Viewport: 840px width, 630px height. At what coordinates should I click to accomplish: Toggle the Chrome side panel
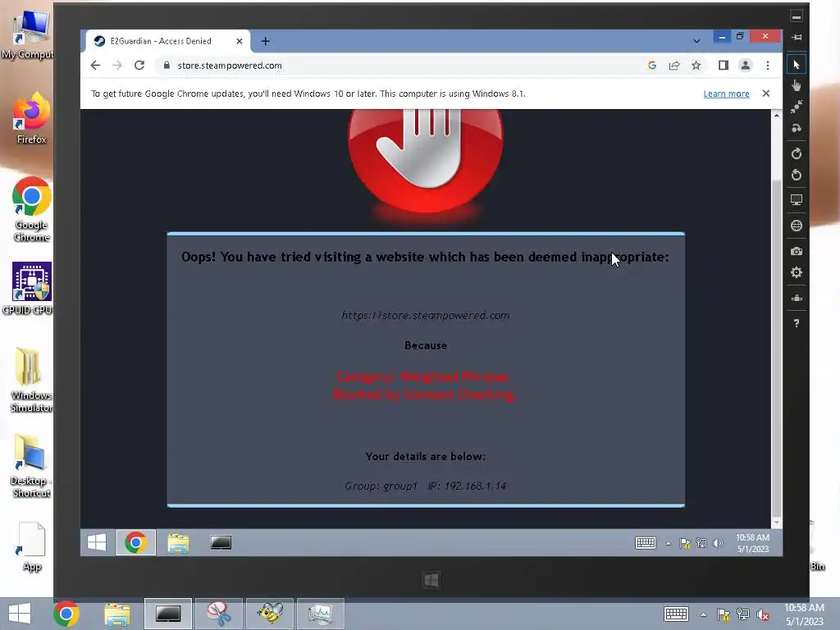point(724,66)
